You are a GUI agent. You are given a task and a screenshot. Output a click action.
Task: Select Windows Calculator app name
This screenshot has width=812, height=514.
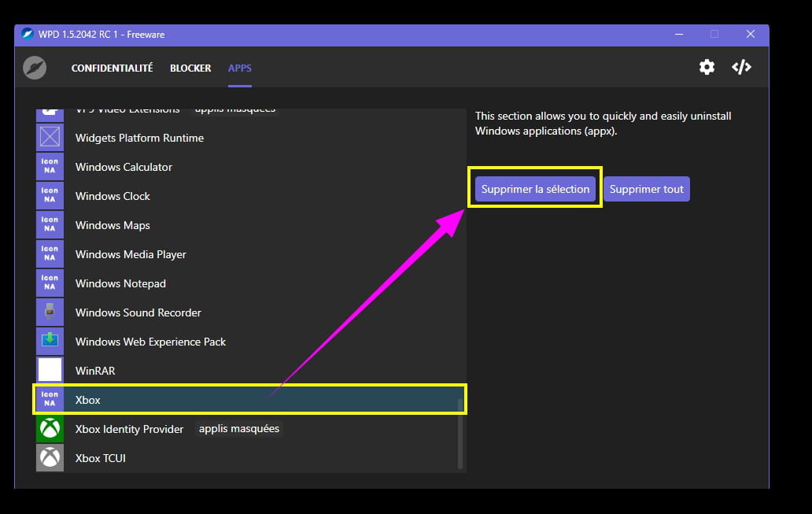[124, 167]
